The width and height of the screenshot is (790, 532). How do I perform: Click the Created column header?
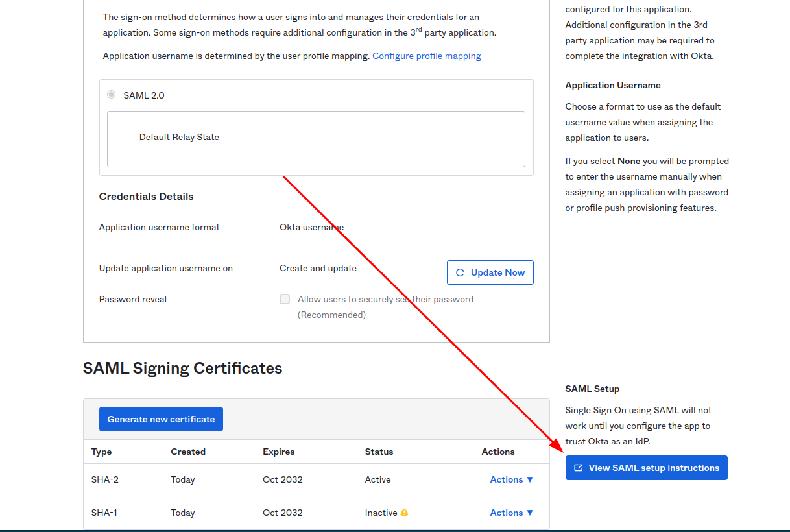pyautogui.click(x=188, y=452)
